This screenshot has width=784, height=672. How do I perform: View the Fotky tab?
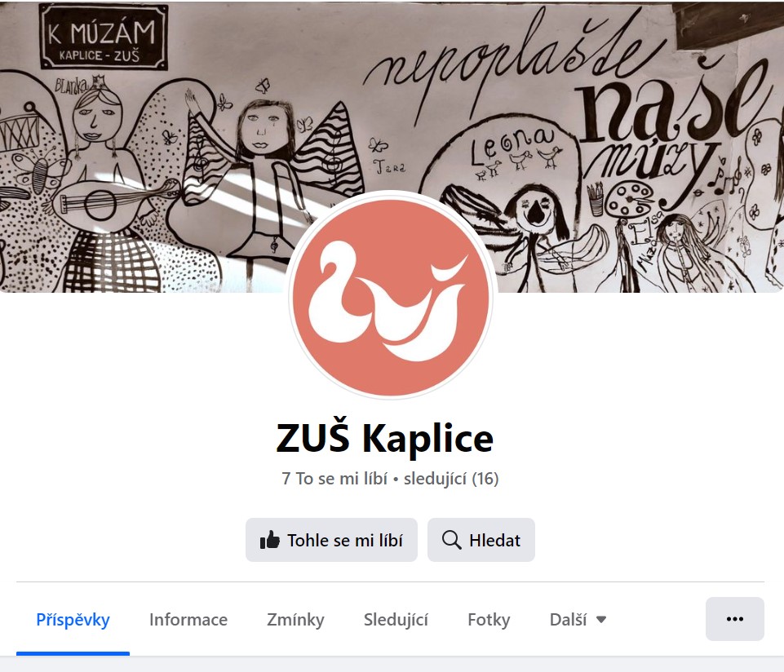point(489,620)
